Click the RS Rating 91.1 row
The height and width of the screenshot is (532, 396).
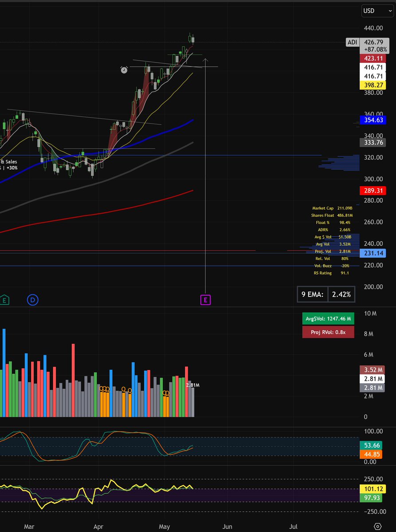331,273
